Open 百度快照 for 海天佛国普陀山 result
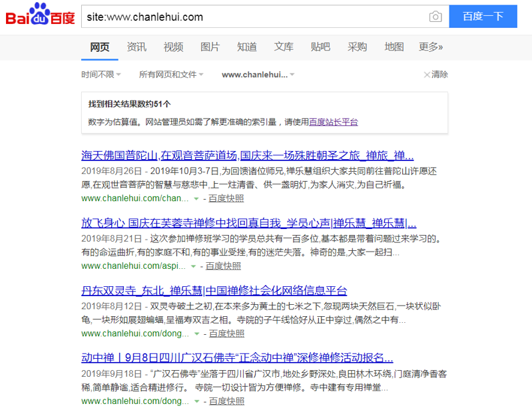The width and height of the screenshot is (532, 416). (x=226, y=198)
